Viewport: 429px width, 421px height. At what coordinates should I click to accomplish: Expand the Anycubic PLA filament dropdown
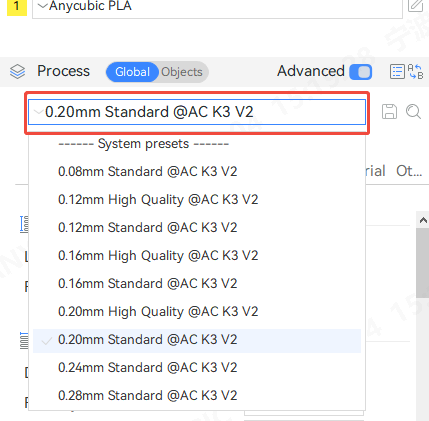tap(217, 7)
